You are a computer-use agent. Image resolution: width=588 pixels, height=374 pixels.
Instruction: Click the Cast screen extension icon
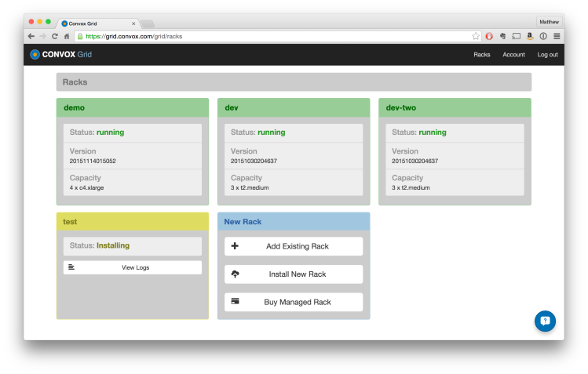pos(517,36)
